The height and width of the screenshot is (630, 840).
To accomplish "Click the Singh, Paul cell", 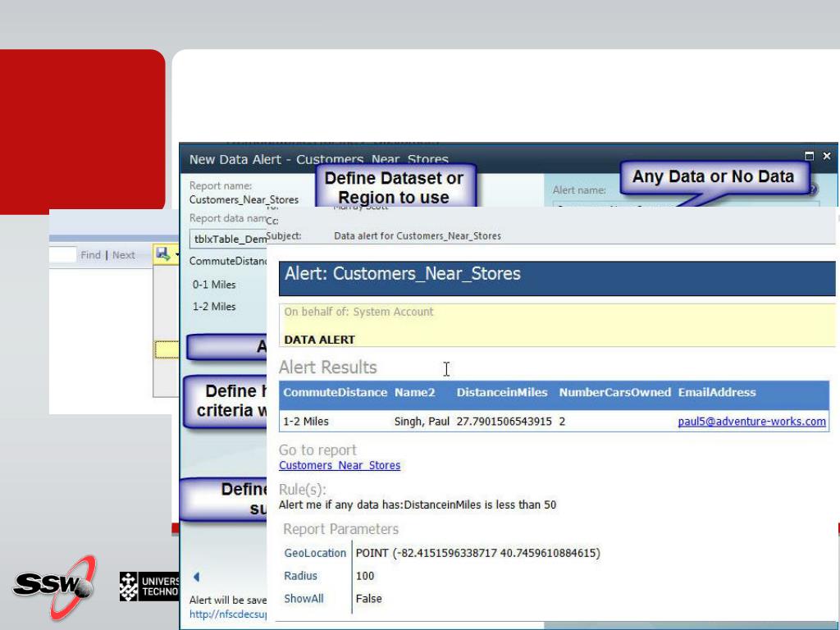I will (422, 422).
